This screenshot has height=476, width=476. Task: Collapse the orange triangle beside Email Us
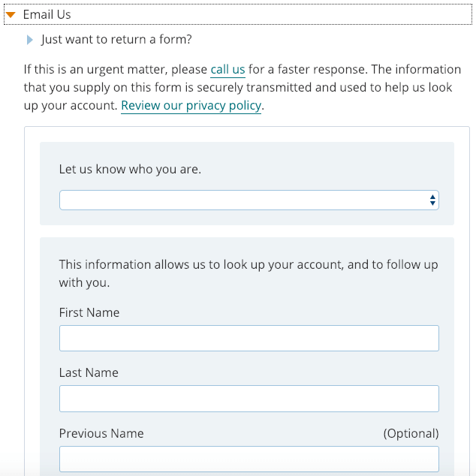11,14
